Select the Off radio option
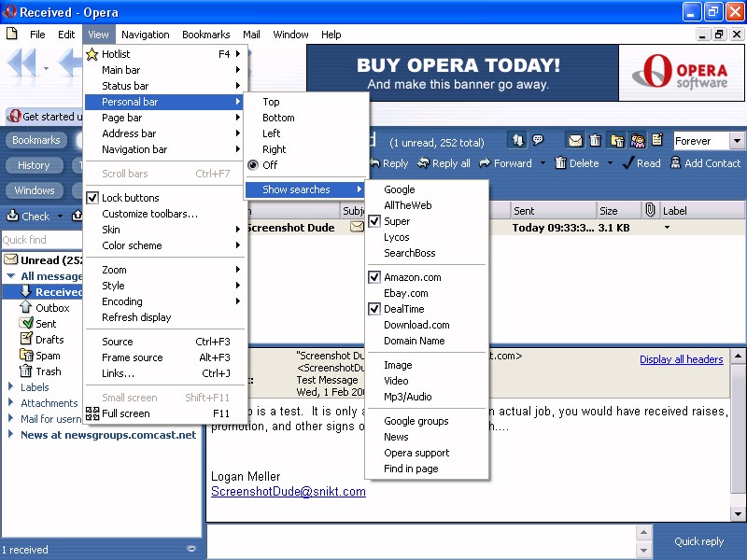 point(252,165)
